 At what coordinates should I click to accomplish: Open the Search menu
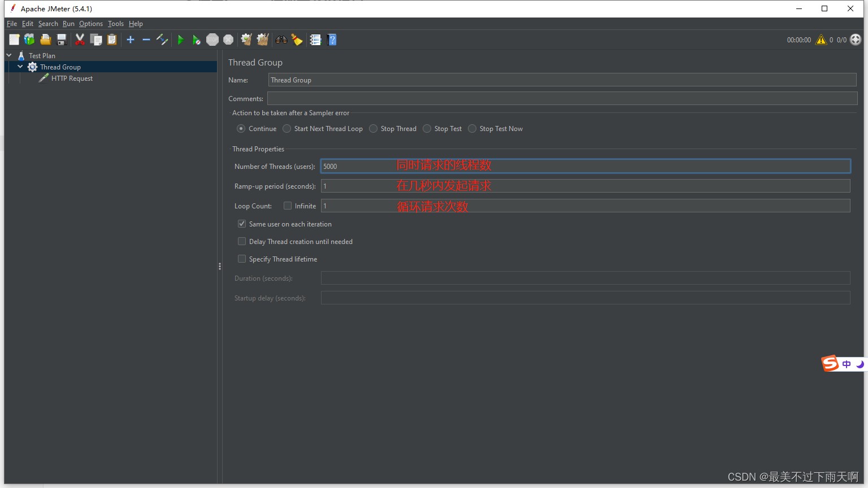click(x=48, y=24)
